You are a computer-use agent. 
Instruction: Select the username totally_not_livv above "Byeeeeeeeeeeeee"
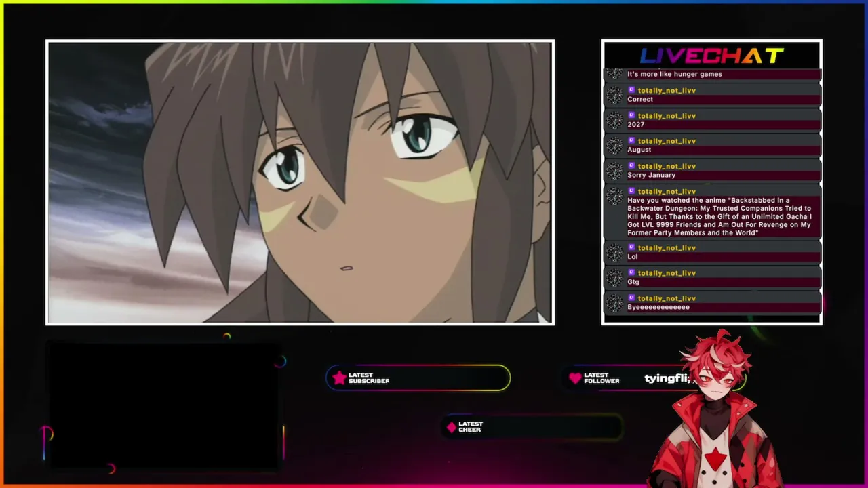667,298
